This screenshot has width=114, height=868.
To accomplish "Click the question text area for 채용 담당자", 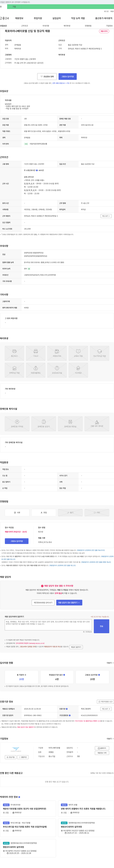I will (x=48, y=625).
